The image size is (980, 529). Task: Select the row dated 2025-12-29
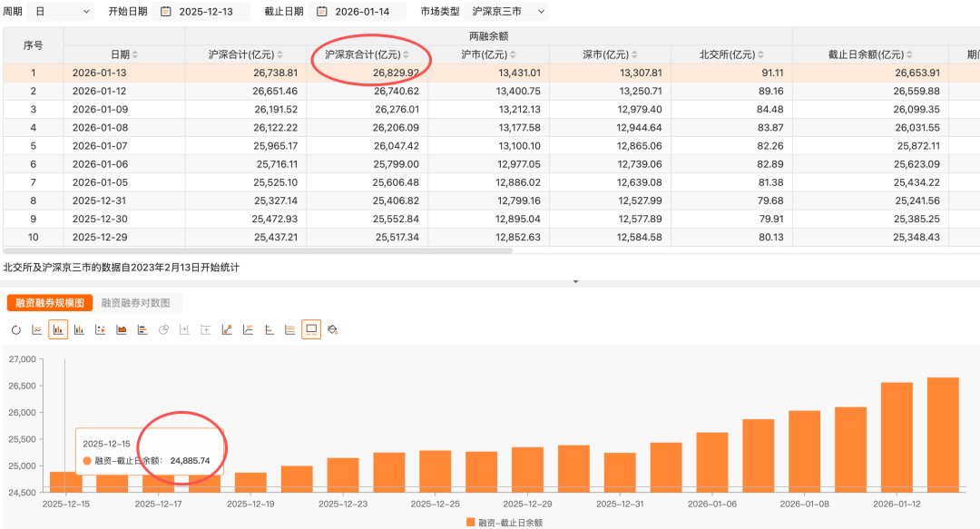(491, 237)
